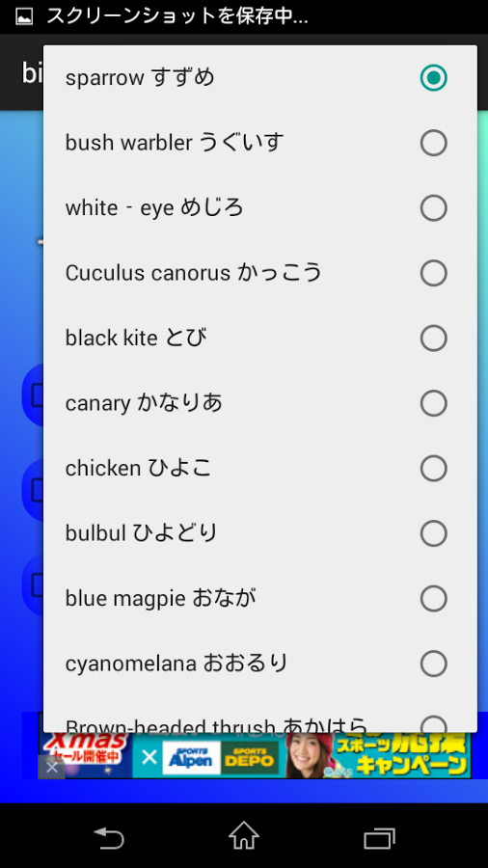Pick the bulbul ひよどり option

(x=260, y=533)
